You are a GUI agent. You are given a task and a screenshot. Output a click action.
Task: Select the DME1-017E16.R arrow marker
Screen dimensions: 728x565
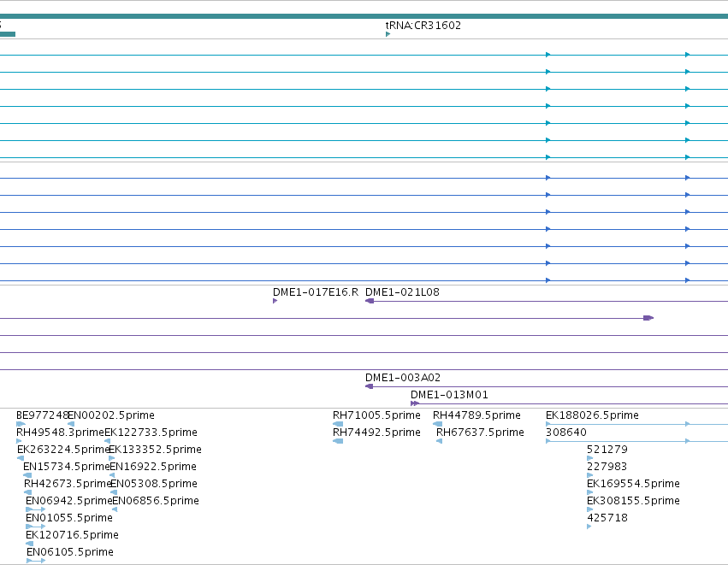[x=275, y=301]
